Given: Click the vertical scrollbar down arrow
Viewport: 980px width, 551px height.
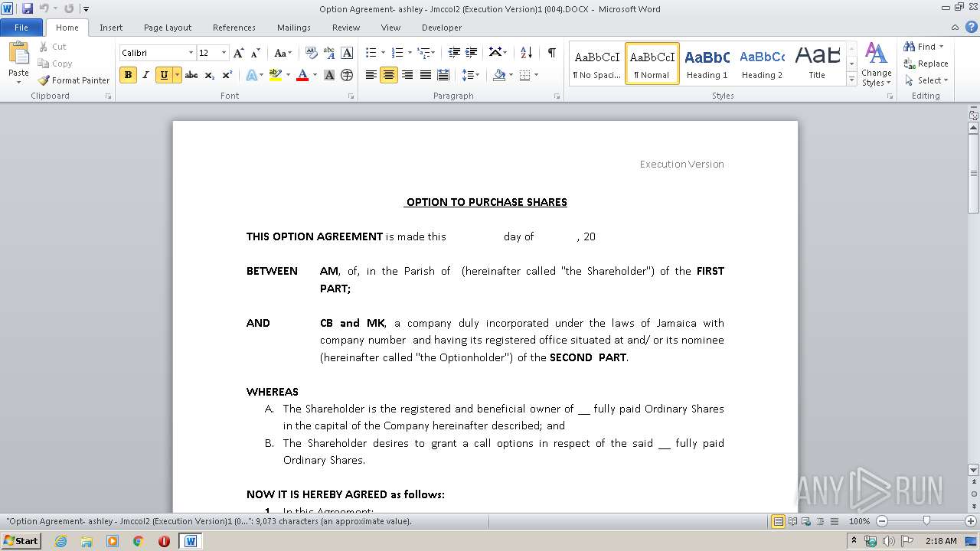Looking at the screenshot, I should pos(973,470).
